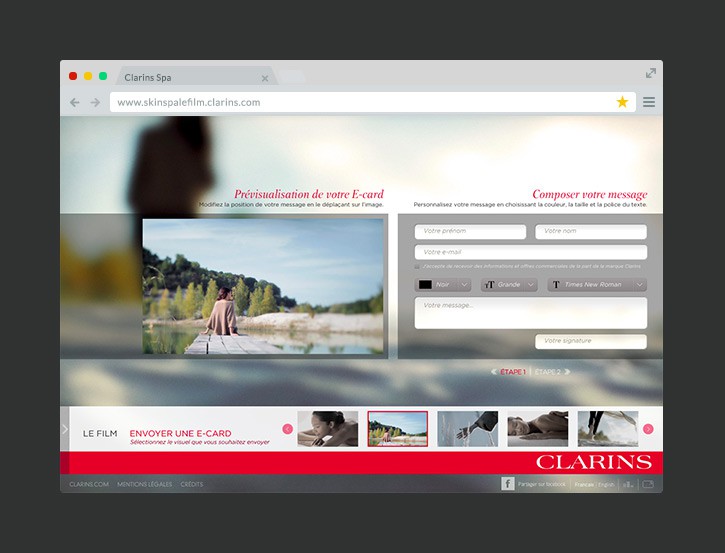Viewport: 725px width, 553px height.
Task: Click the yellow bookmark star
Action: click(x=622, y=102)
